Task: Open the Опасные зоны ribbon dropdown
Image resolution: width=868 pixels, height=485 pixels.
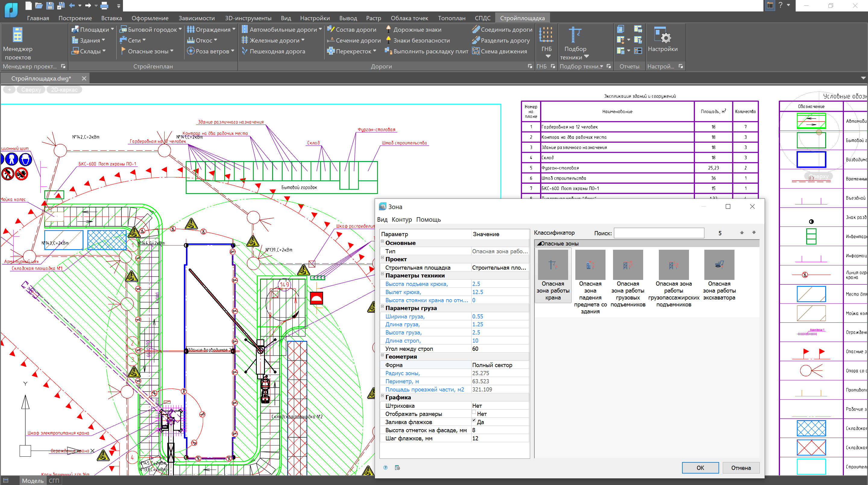Action: [172, 51]
